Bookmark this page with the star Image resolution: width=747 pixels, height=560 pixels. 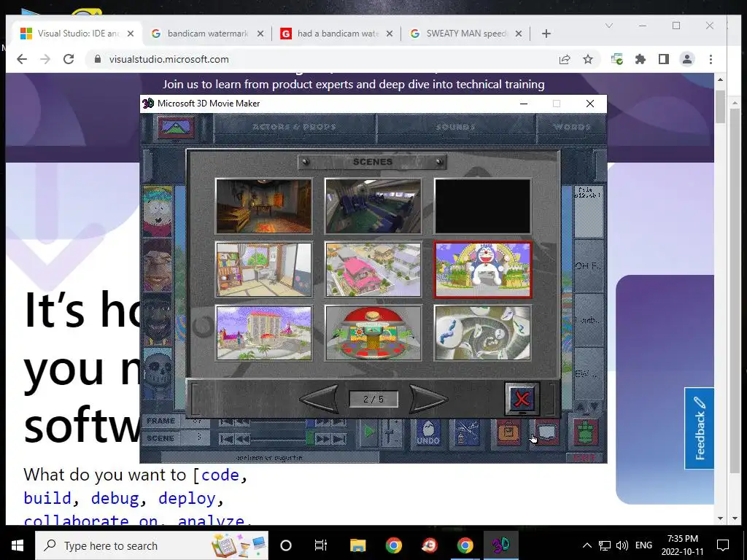tap(588, 59)
